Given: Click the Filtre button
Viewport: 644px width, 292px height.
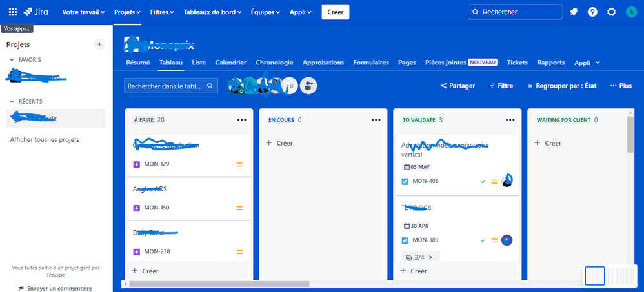Looking at the screenshot, I should coord(501,86).
